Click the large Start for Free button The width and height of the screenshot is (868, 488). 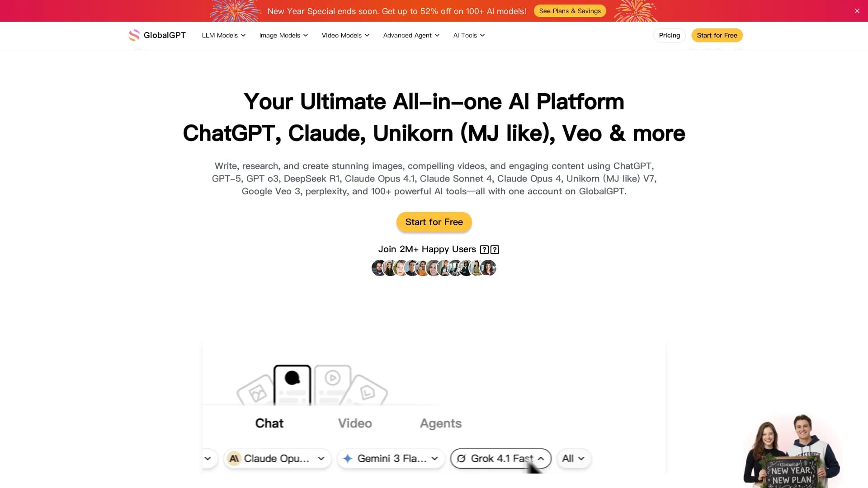(x=434, y=222)
